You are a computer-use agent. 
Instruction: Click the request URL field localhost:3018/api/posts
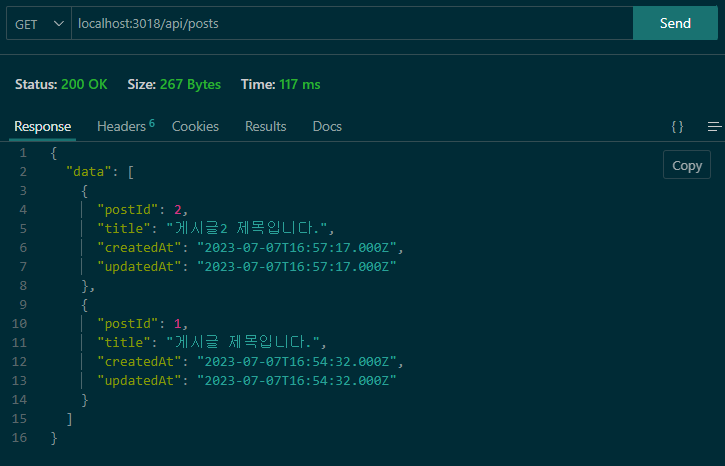pyautogui.click(x=352, y=24)
